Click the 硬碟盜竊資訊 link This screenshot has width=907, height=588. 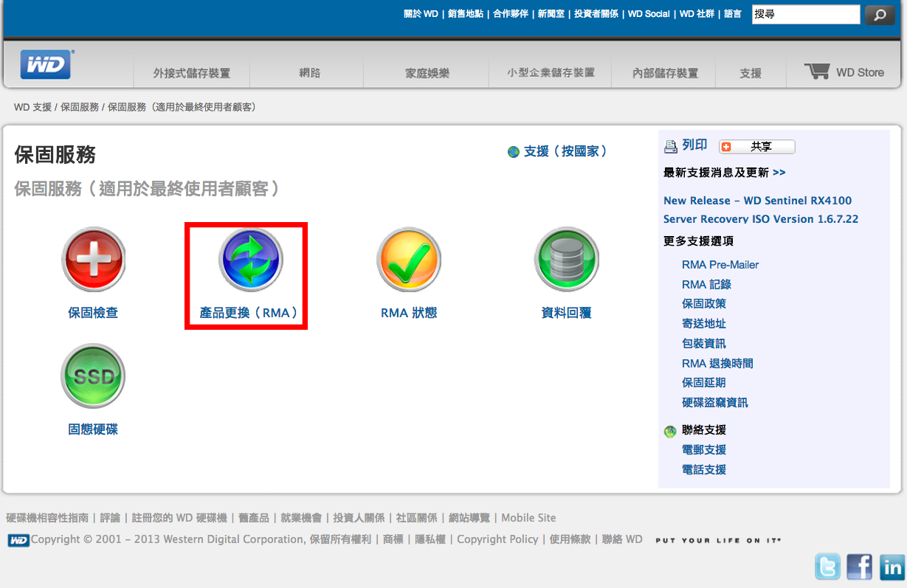(715, 403)
